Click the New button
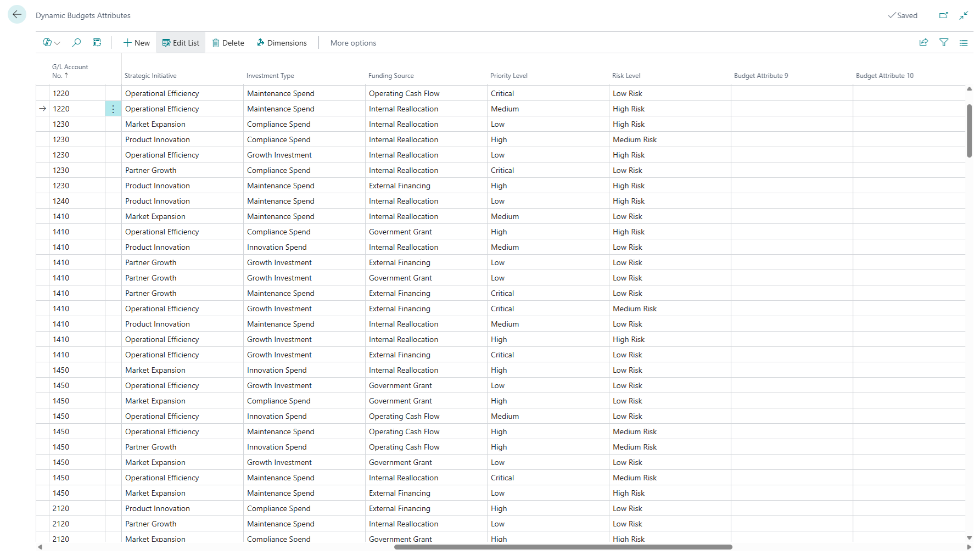 (136, 43)
